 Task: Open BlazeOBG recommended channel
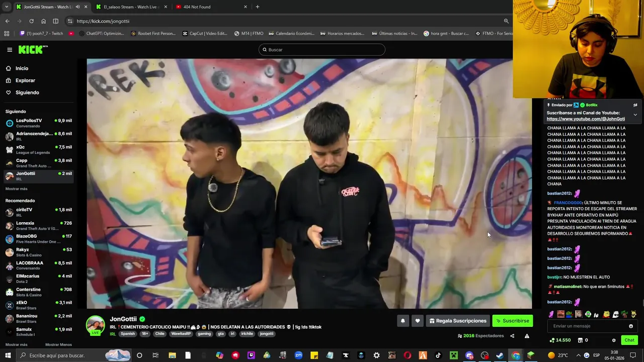[39, 239]
